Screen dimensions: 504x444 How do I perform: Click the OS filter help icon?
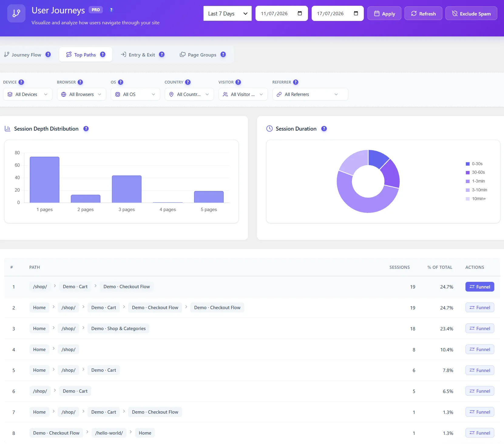pyautogui.click(x=120, y=82)
